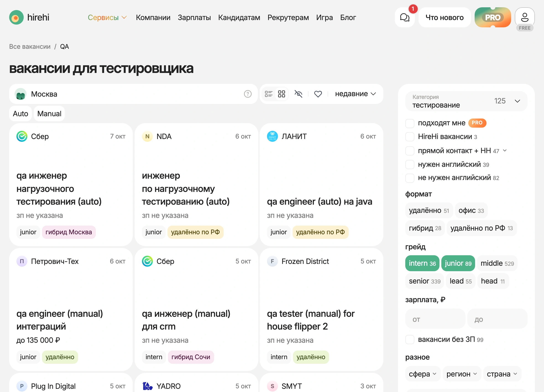This screenshot has width=544, height=392.
Task: Switch to list view layout icon
Action: (269, 94)
